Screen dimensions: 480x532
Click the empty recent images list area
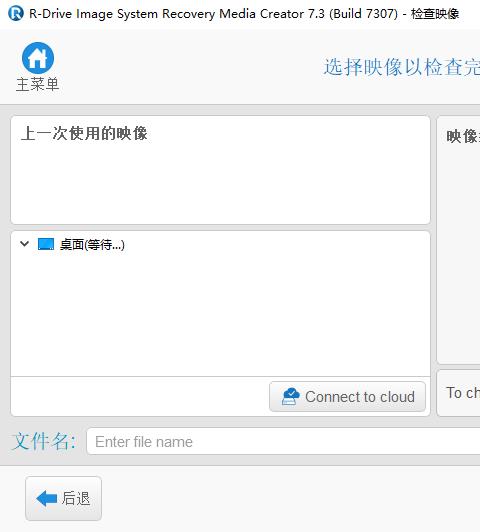220,183
